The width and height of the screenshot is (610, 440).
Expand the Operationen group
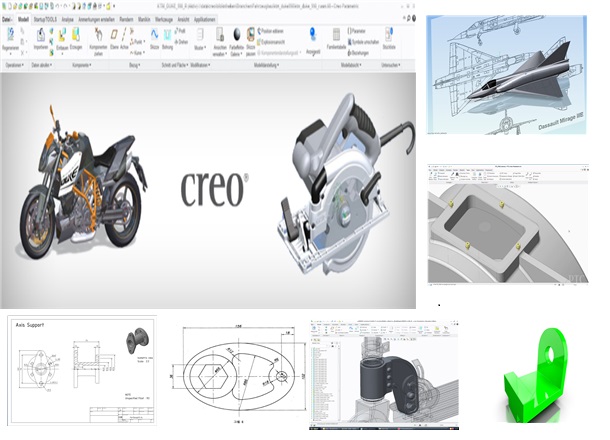coord(15,65)
